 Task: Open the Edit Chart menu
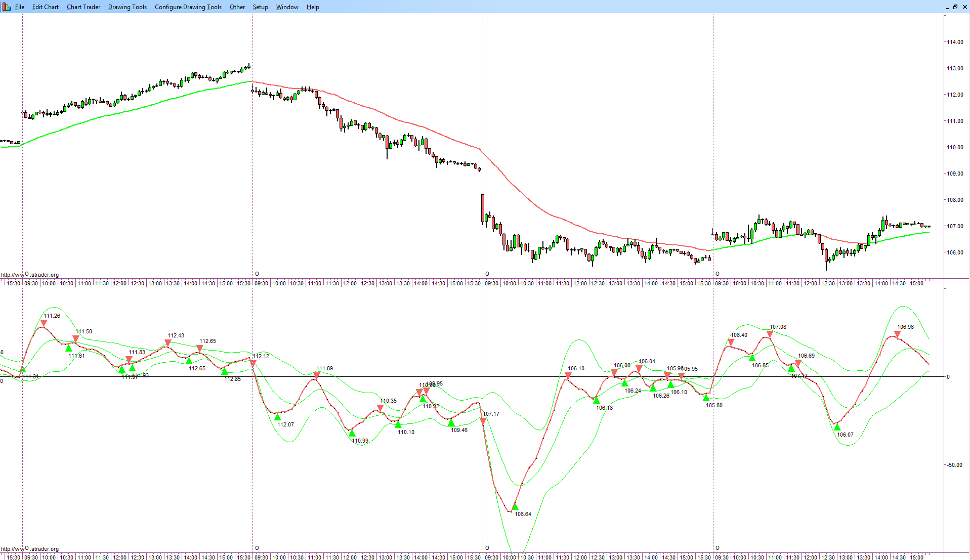pyautogui.click(x=46, y=7)
